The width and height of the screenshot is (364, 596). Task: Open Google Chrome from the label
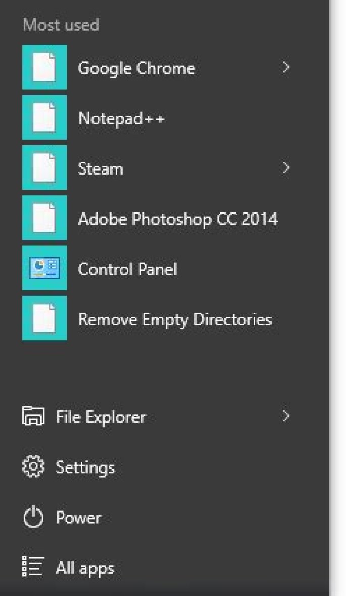click(136, 69)
